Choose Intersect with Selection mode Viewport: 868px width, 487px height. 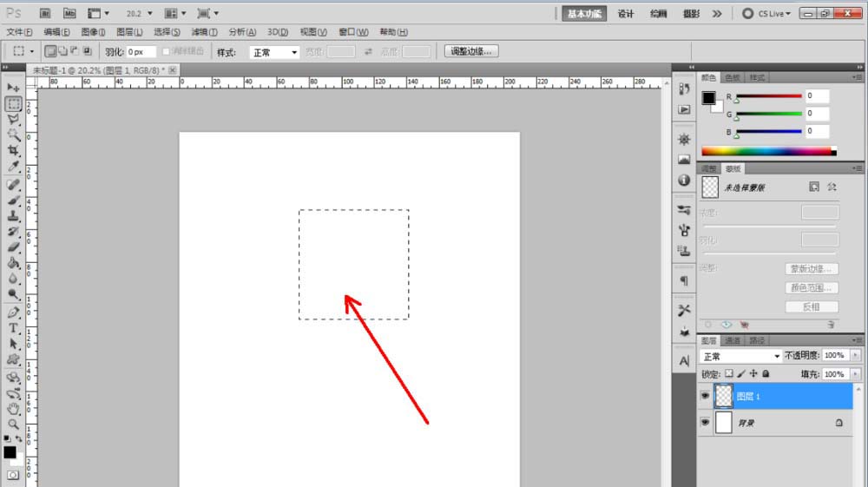[87, 51]
